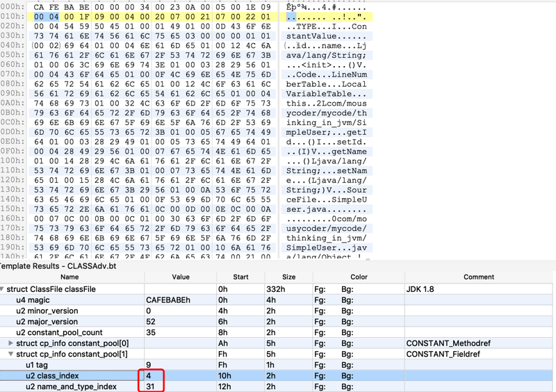
Task: Click the ASCII text 'stantValue......'
Action: click(327, 36)
